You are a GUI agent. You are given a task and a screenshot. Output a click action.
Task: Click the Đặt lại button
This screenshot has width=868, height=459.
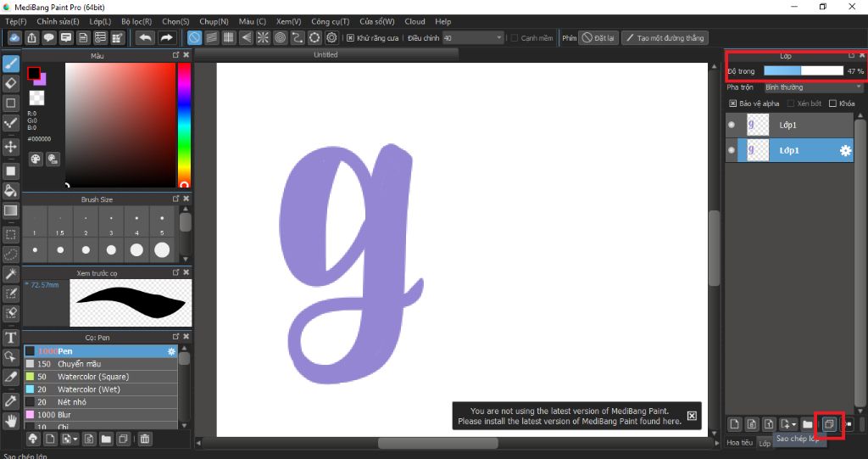coord(598,38)
